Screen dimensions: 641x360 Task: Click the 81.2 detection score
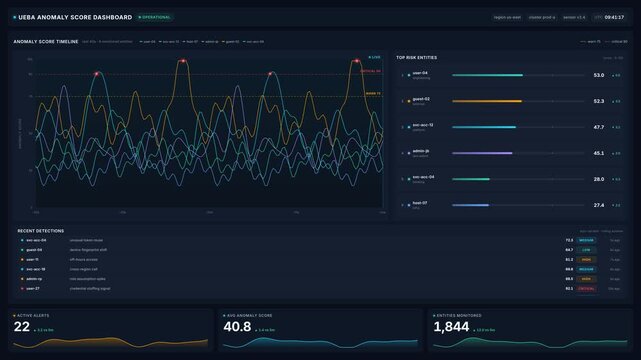[x=569, y=259]
